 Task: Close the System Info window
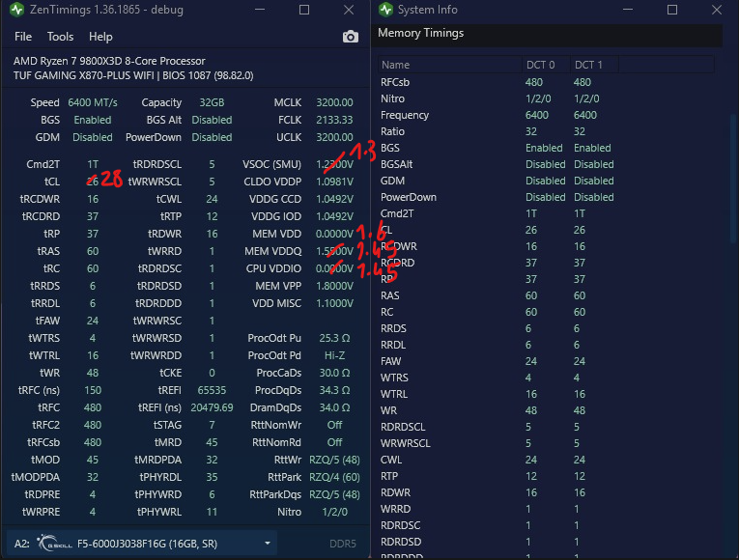coord(717,10)
